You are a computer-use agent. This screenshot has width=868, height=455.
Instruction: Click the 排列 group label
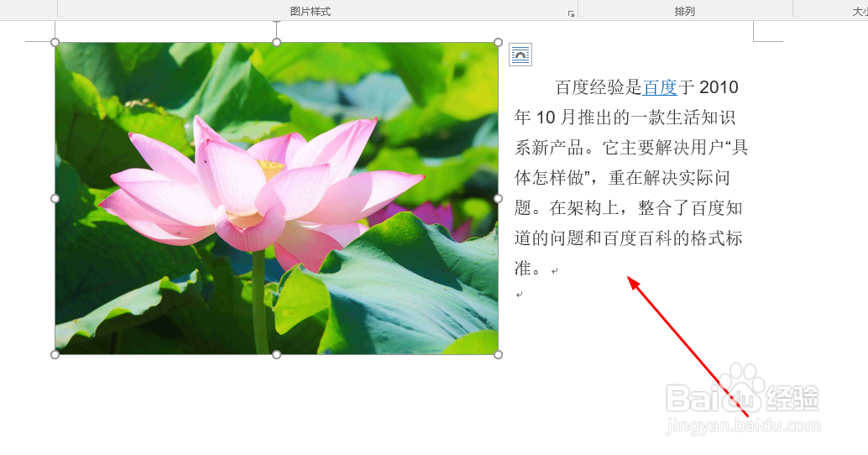[x=684, y=11]
